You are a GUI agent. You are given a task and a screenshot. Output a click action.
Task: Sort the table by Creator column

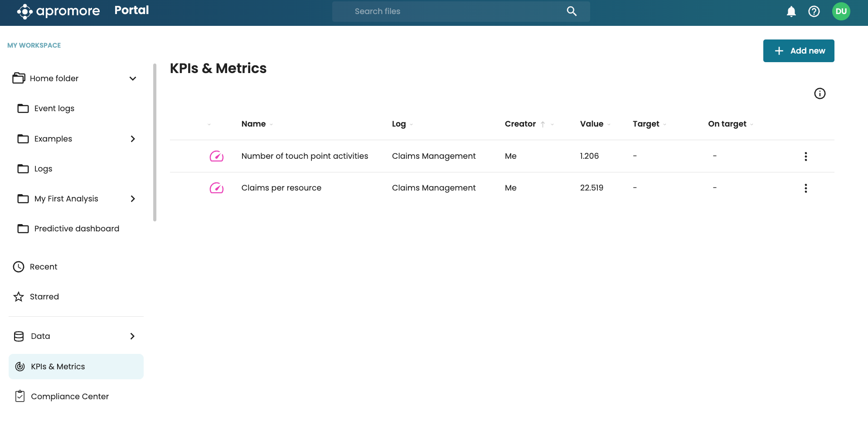[520, 124]
